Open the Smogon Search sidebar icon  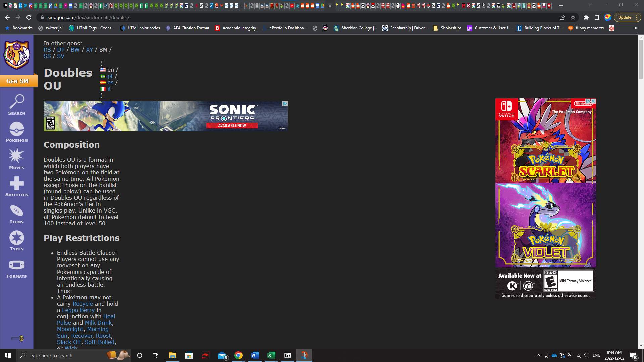point(17,105)
